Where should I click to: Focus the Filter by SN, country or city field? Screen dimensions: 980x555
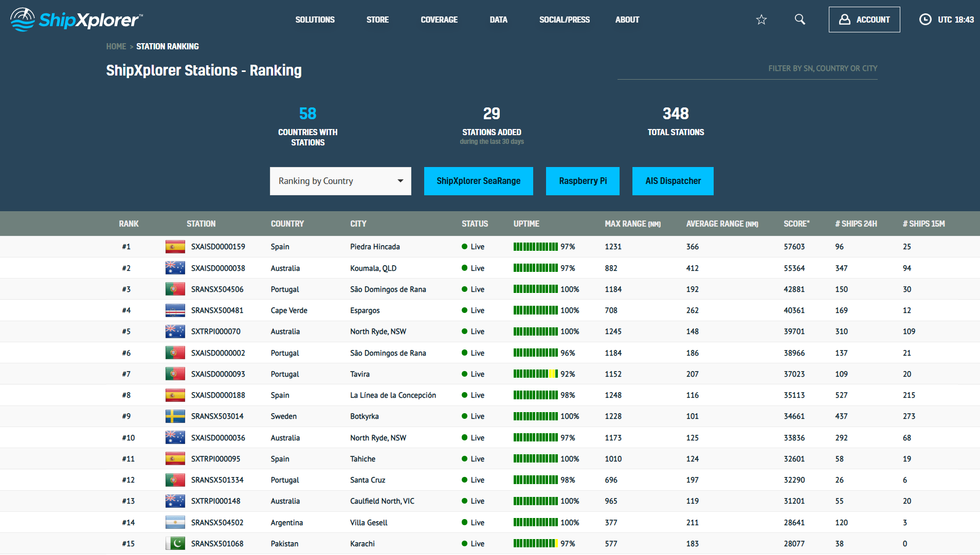pyautogui.click(x=748, y=68)
